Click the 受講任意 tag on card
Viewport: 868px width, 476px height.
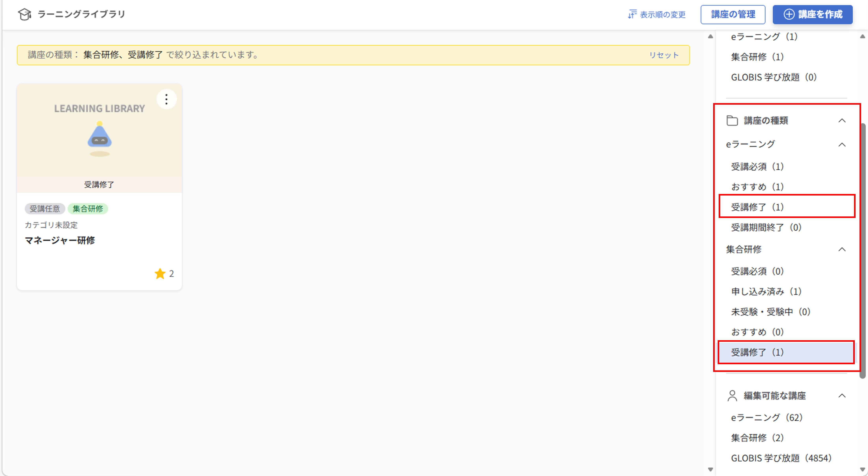point(45,209)
